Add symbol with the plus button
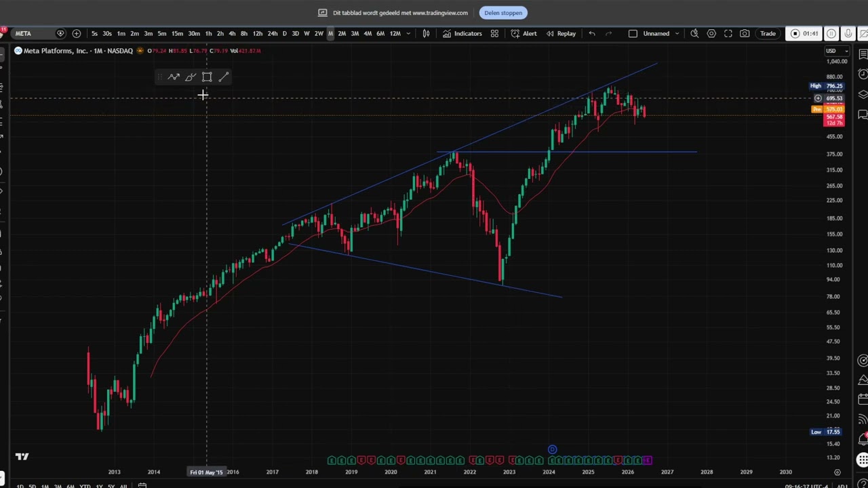The image size is (868, 488). point(76,33)
